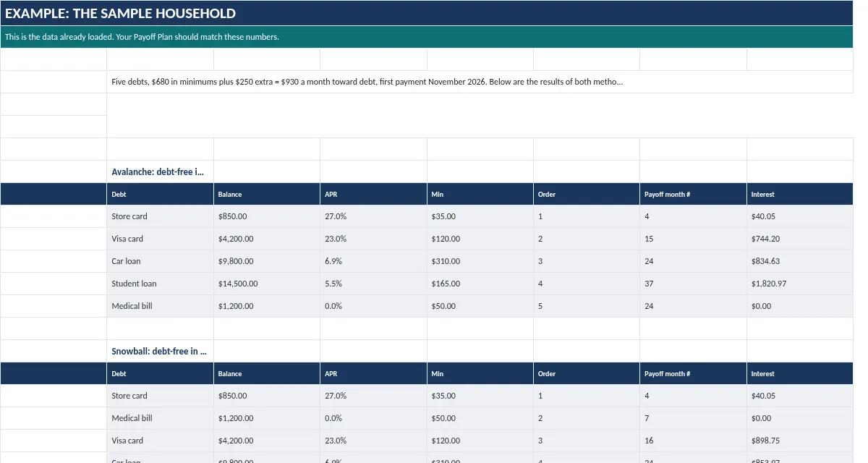Select the Avalanche Medical bill APR "0.0%"

[x=373, y=306]
